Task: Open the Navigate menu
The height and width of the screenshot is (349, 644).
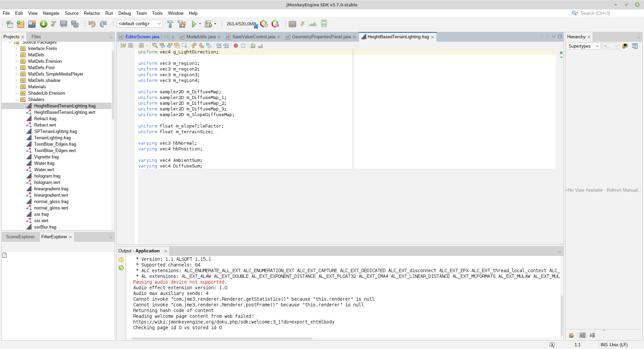Action: pos(51,13)
